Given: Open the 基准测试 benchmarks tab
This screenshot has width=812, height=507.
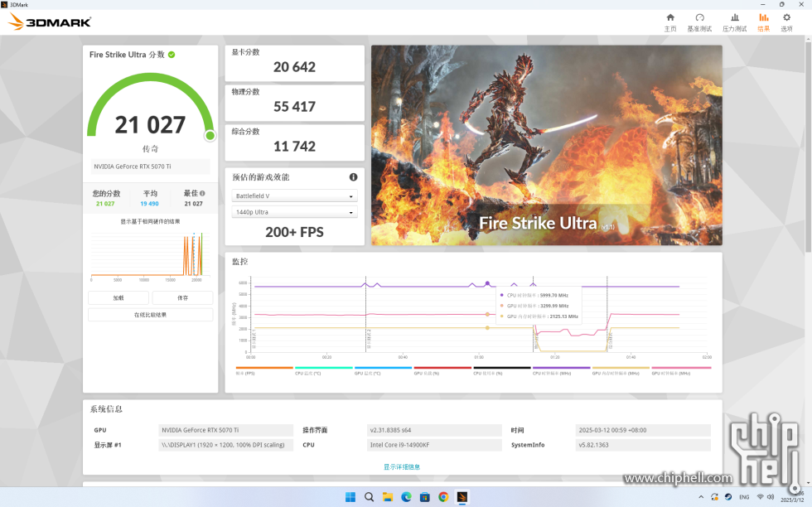Looking at the screenshot, I should 699,23.
